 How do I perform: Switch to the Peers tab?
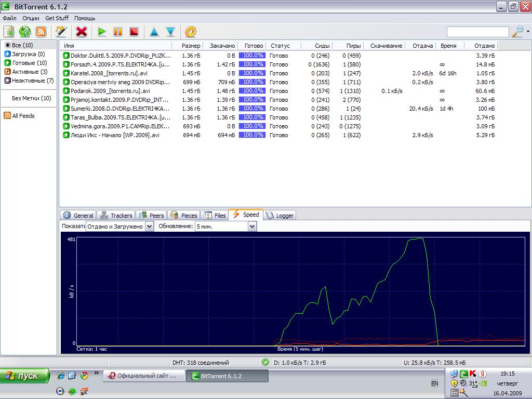[x=151, y=215]
